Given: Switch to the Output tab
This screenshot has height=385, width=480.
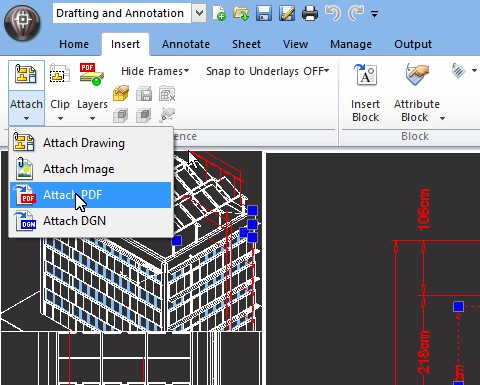Looking at the screenshot, I should pyautogui.click(x=413, y=44).
